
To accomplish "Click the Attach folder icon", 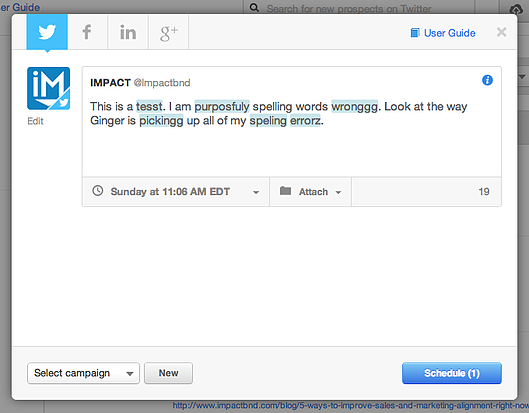I will [x=285, y=191].
